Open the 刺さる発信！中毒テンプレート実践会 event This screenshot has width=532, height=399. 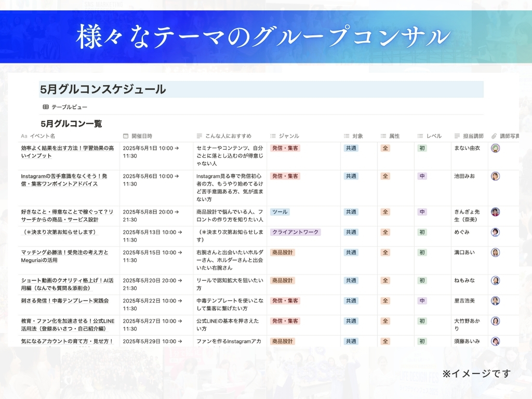click(x=65, y=301)
